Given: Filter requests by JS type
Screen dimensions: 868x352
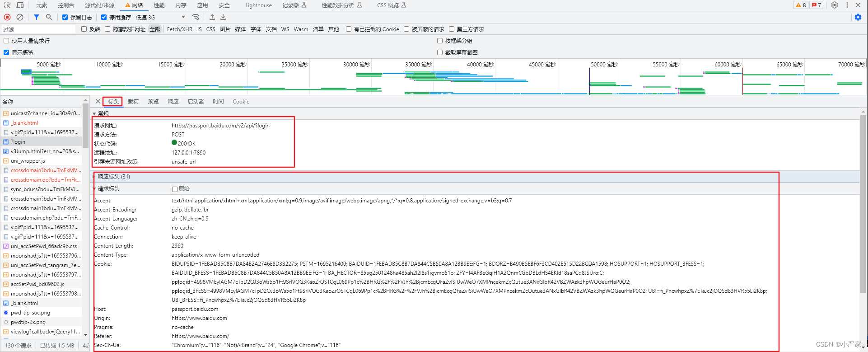Looking at the screenshot, I should pyautogui.click(x=199, y=29).
